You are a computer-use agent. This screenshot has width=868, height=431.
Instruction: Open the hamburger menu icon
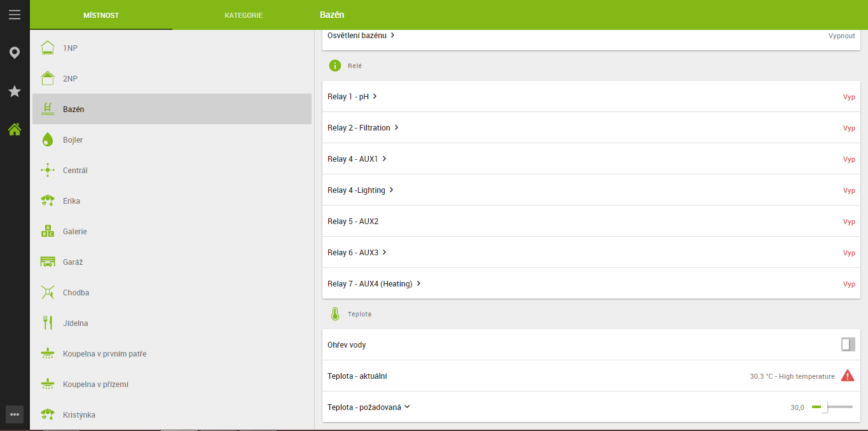pyautogui.click(x=15, y=15)
